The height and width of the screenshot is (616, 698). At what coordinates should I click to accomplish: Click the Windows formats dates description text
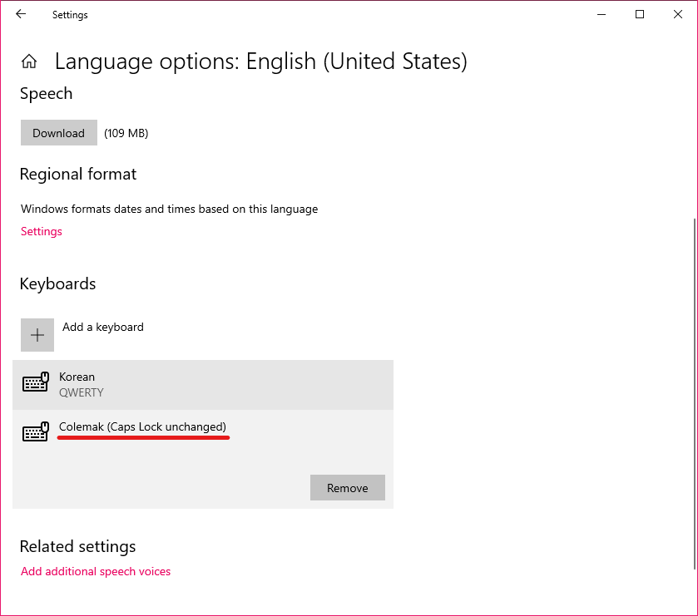coord(169,209)
